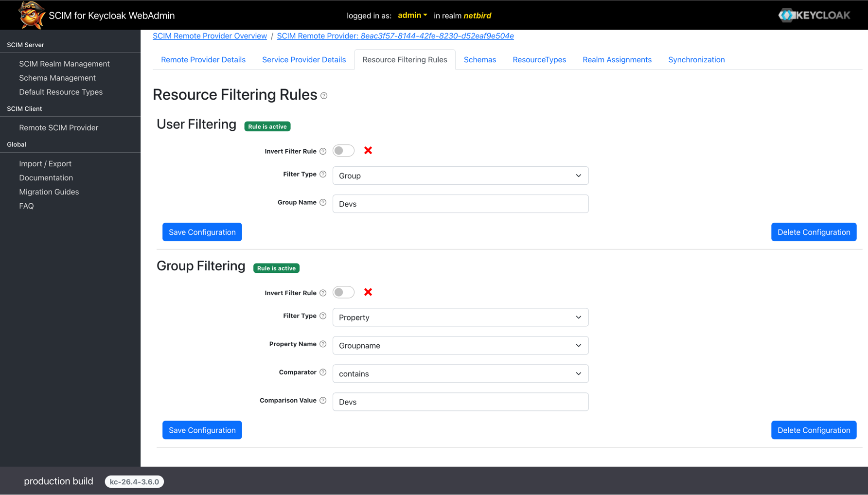Image resolution: width=868 pixels, height=495 pixels.
Task: Enable the Invert Filter Rule toggle for User Filtering
Action: 343,150
